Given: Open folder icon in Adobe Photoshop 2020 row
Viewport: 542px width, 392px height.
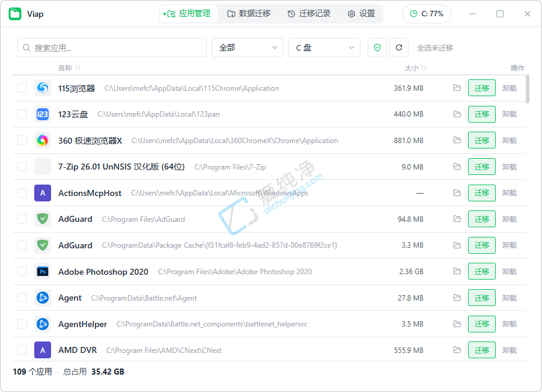Looking at the screenshot, I should click(457, 271).
